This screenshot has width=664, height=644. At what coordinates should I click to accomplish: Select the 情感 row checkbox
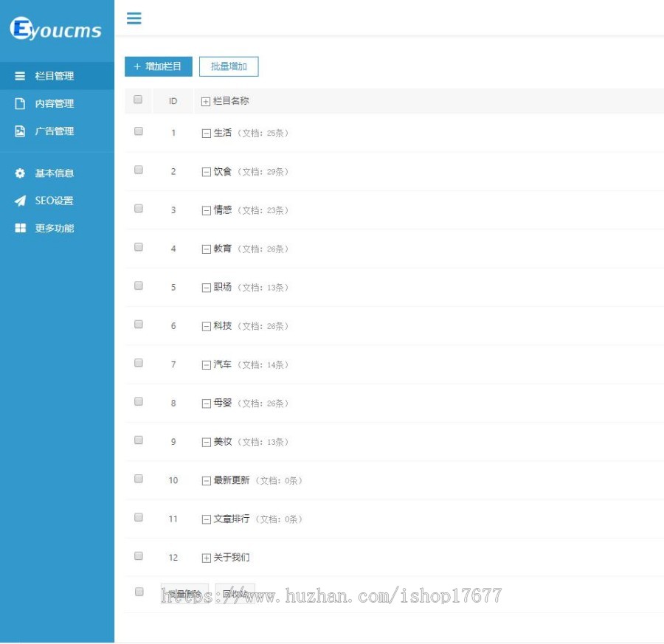pos(139,208)
